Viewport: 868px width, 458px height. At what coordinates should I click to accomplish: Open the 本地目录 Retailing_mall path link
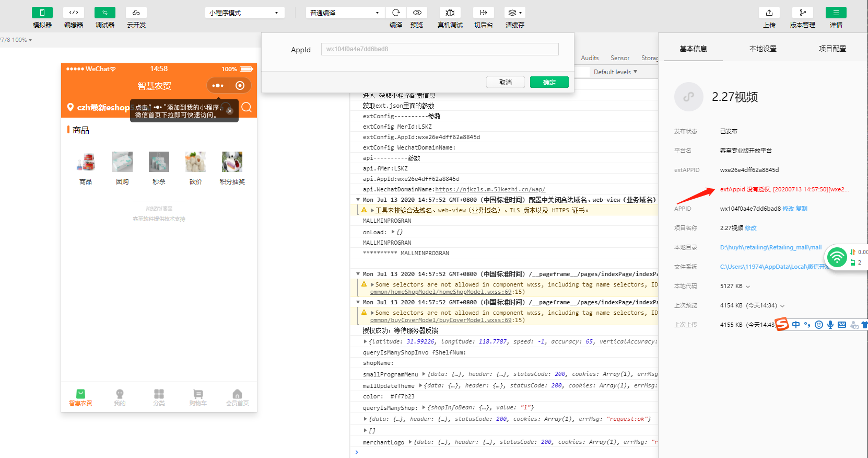coord(771,247)
